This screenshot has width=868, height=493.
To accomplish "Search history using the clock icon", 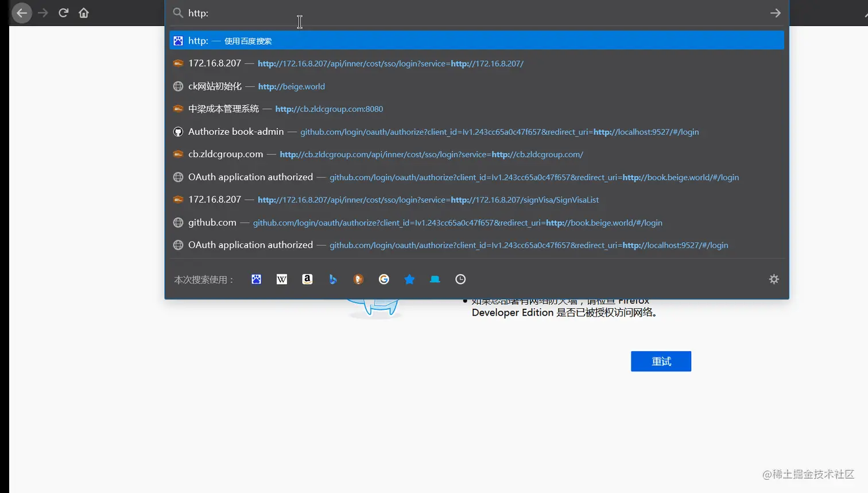I will pos(460,279).
